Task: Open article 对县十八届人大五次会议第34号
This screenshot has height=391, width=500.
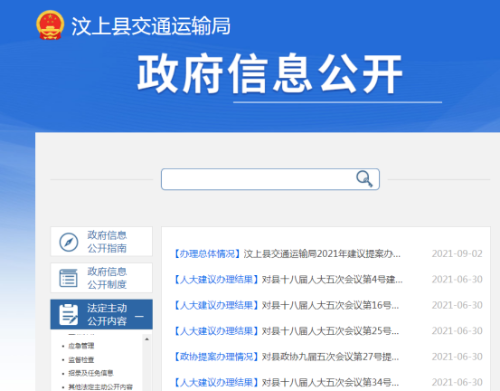Action: [330, 382]
